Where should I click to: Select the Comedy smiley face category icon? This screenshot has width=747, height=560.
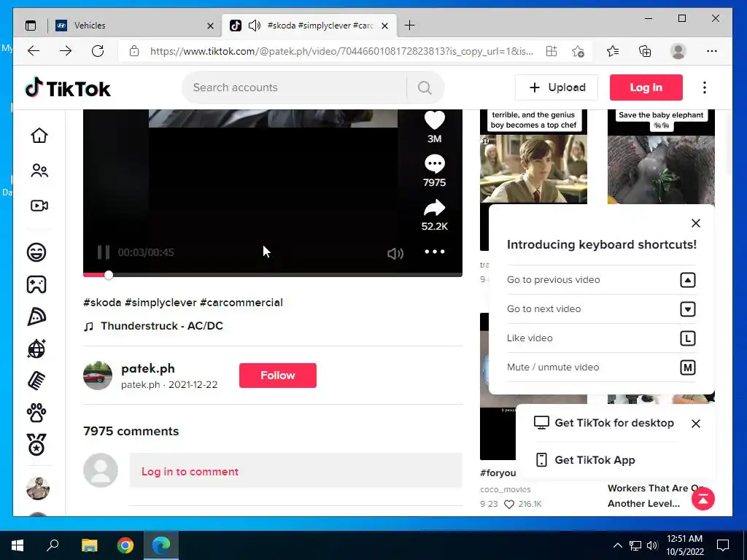36,252
